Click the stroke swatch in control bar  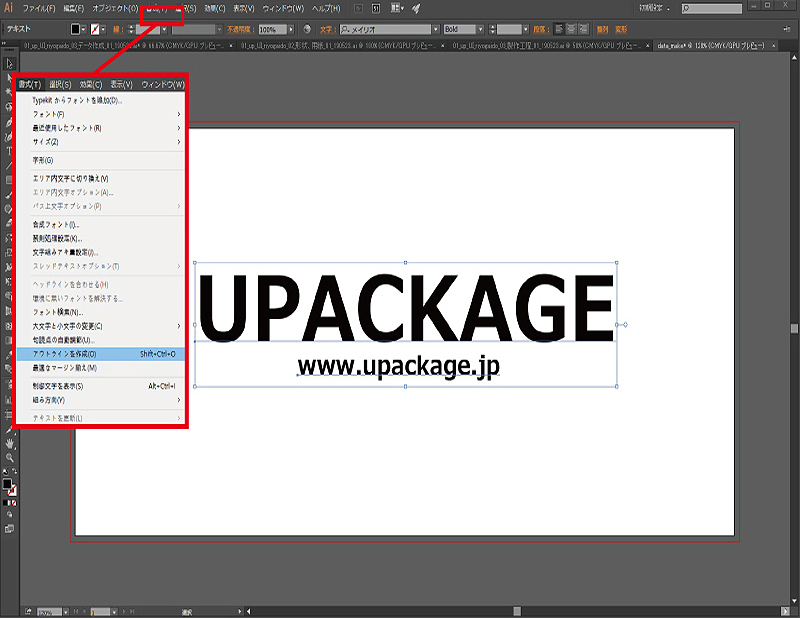pos(95,29)
